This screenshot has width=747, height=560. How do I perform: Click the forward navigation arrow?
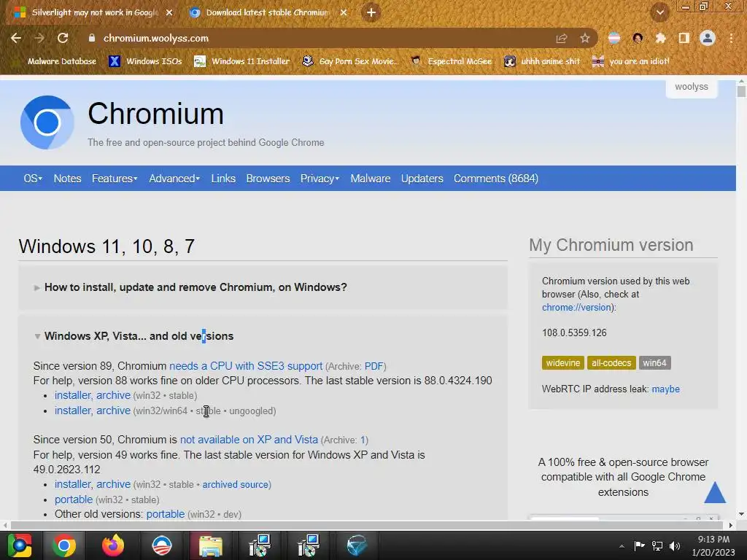[x=39, y=38]
